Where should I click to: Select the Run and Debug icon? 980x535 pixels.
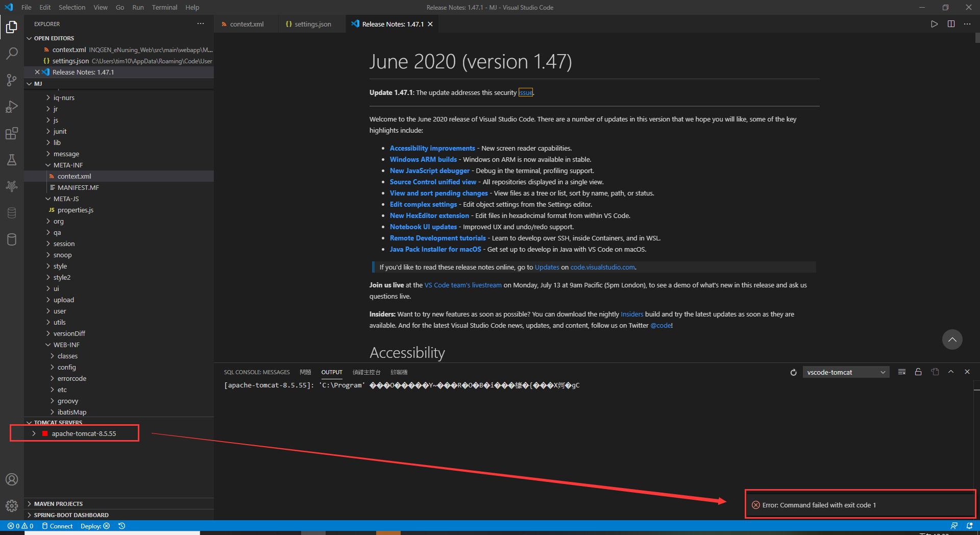coord(11,107)
